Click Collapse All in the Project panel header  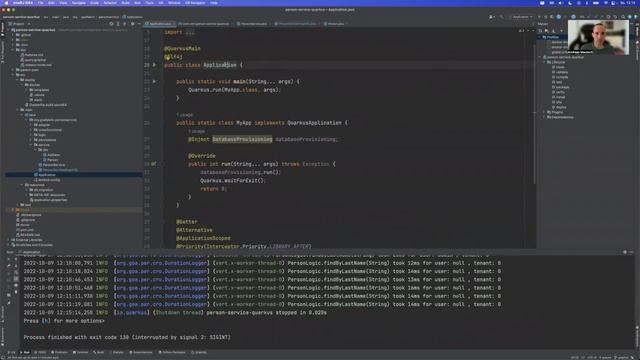(125, 24)
